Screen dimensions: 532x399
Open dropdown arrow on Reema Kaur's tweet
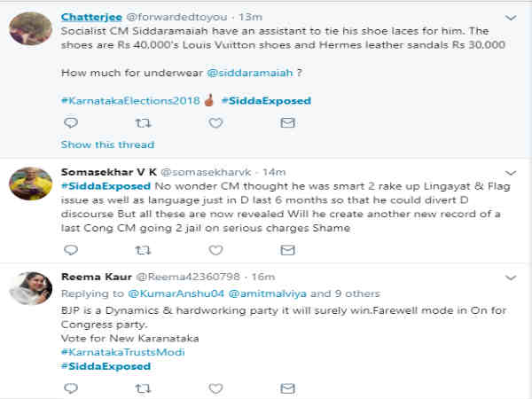pyautogui.click(x=510, y=276)
